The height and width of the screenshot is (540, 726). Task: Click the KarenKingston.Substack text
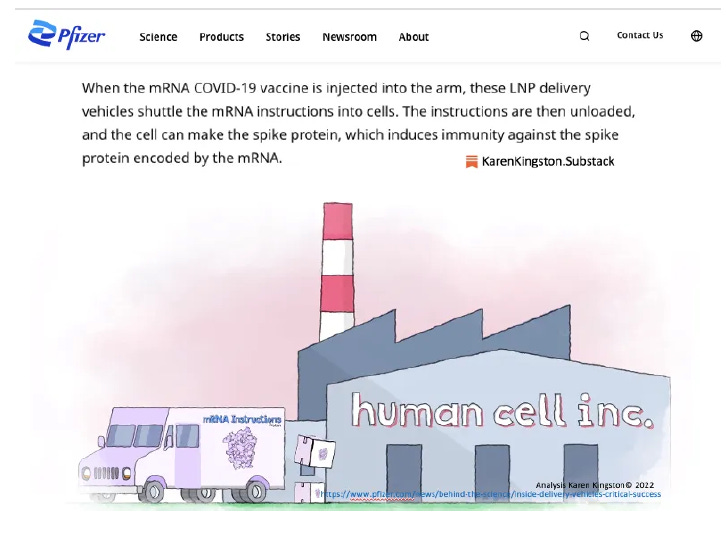coord(548,161)
